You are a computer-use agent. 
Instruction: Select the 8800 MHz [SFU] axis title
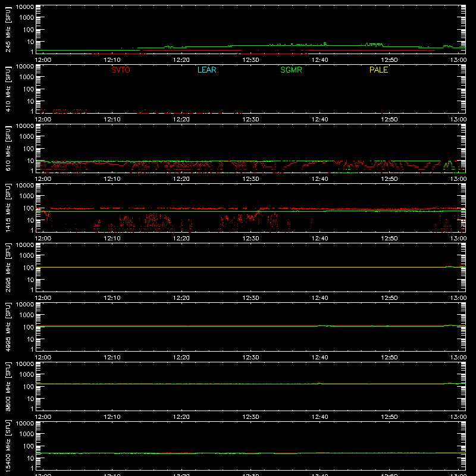(x=8, y=386)
